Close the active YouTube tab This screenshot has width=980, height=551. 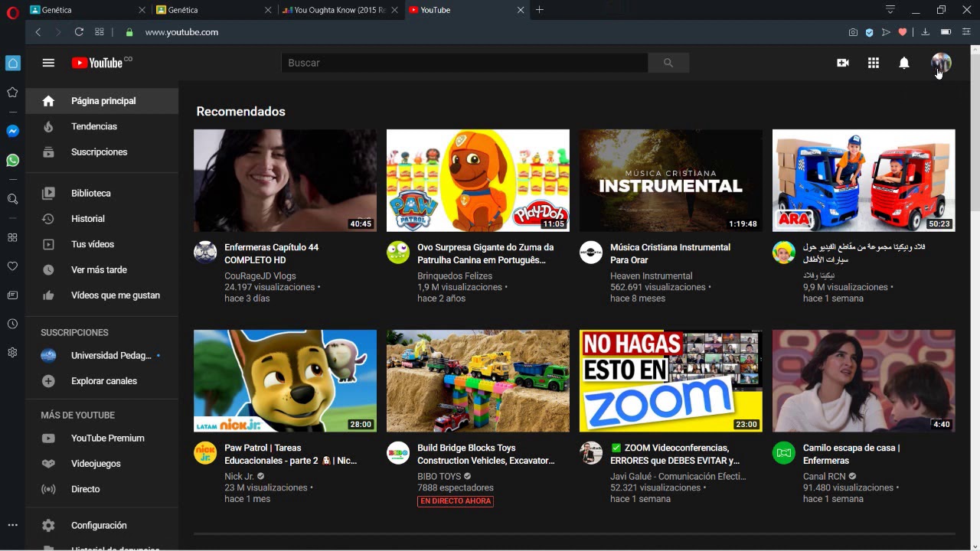[521, 10]
